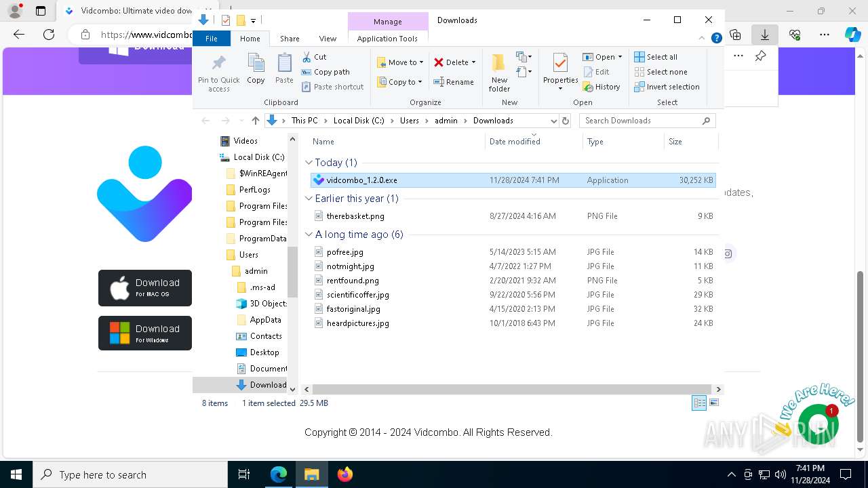Screen dimensions: 868x488
Task: Select pofree.jpg file
Action: tap(513, 252)
